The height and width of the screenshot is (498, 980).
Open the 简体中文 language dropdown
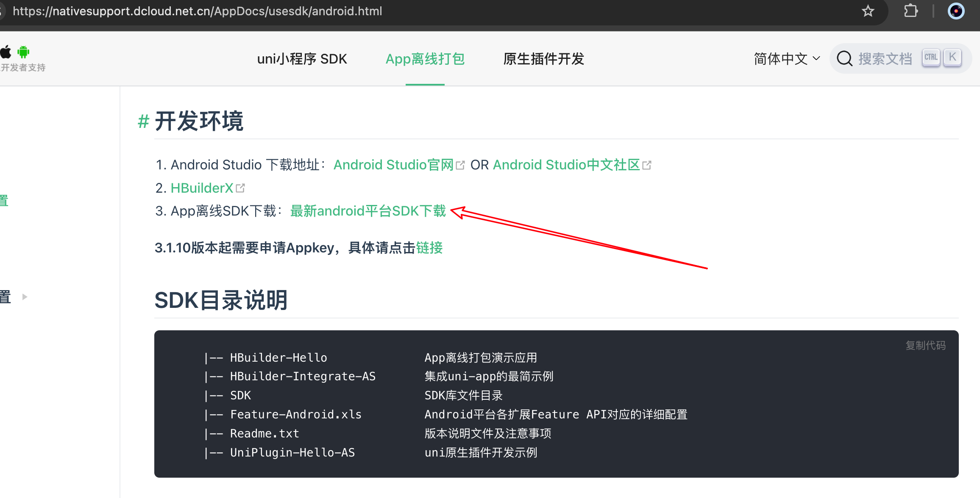781,59
